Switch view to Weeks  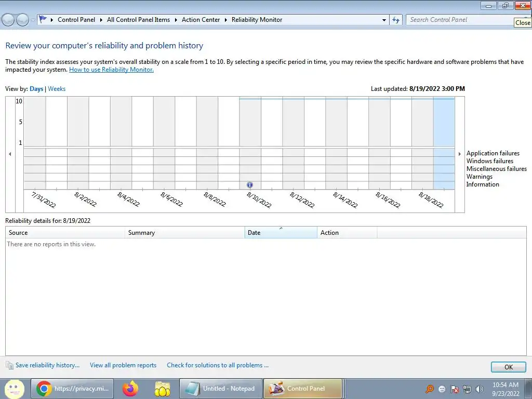click(x=57, y=89)
